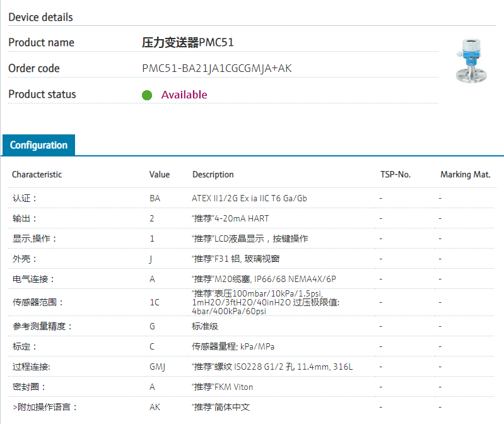Click the 简体中文 language description row

point(220,407)
